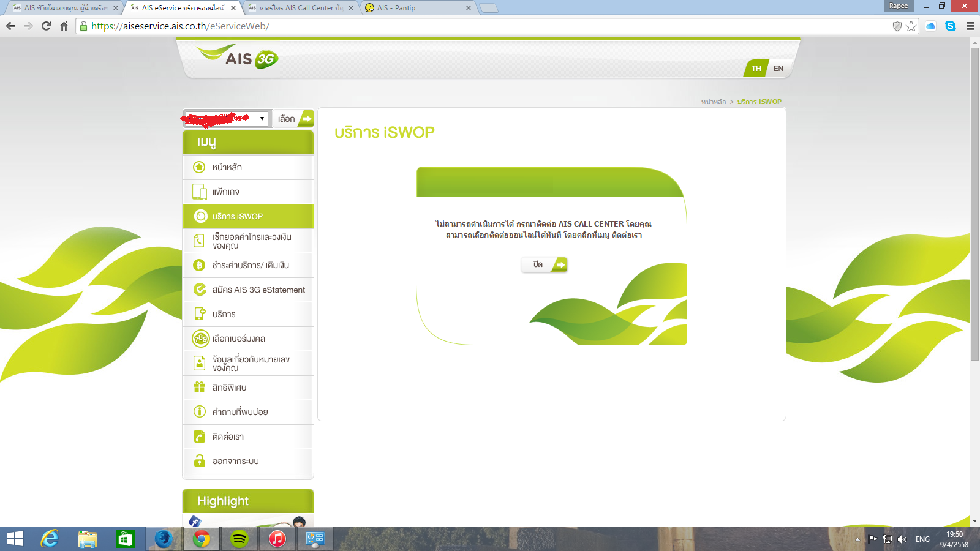
Task: Show hidden system tray icons arrow
Action: pyautogui.click(x=858, y=539)
